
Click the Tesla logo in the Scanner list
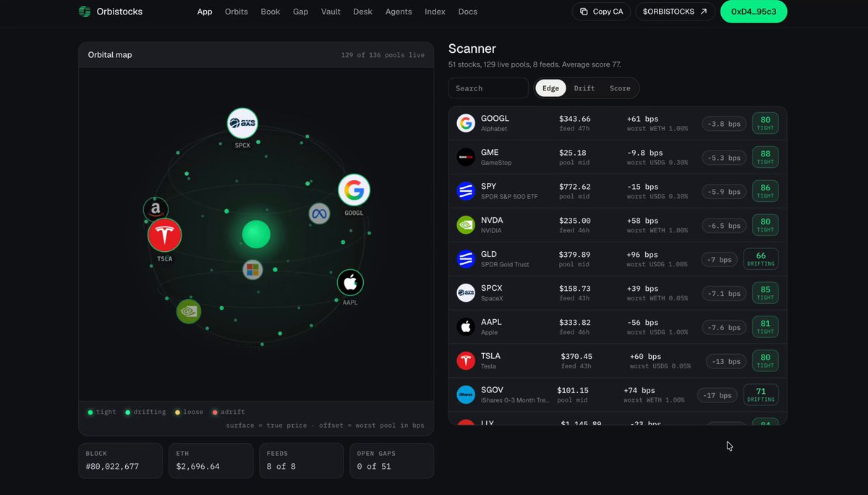point(466,360)
